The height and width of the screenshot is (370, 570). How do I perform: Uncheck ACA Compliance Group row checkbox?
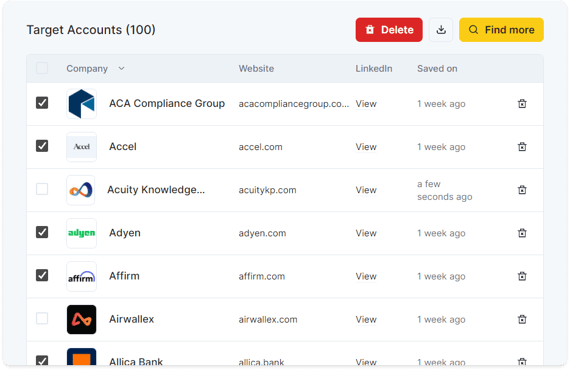(x=42, y=103)
